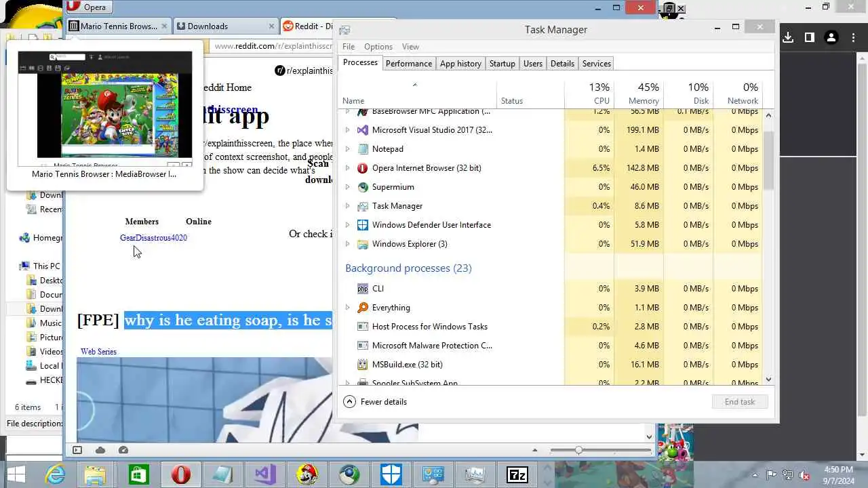Switch to the Performance tab

[x=408, y=64]
